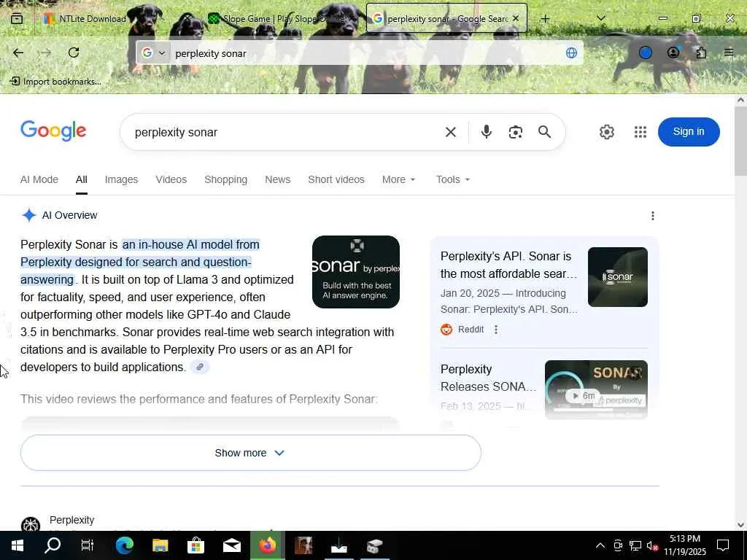Open the Google apps grid

[640, 132]
